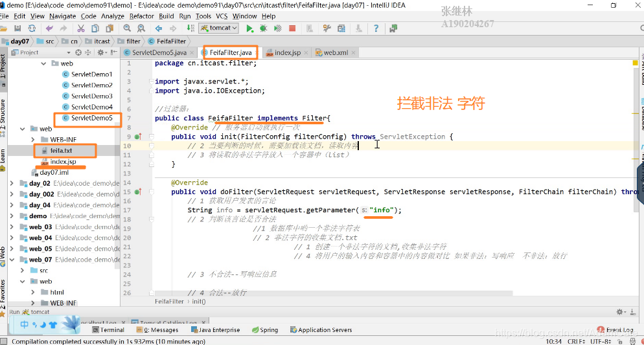Click the purple Undo arrow icon
The image size is (644, 345).
[x=49, y=28]
